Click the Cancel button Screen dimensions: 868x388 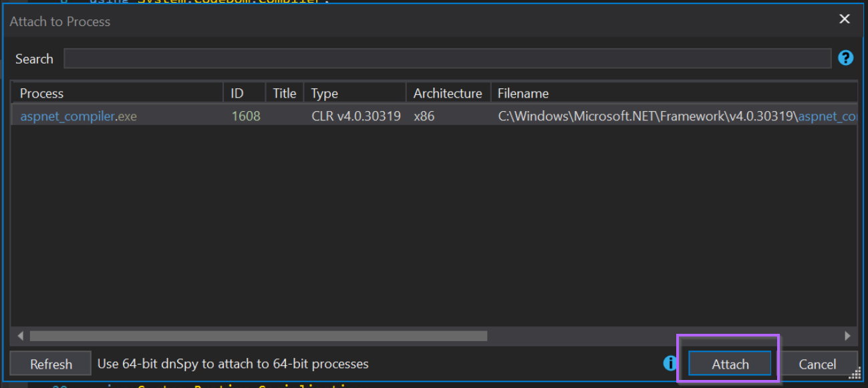(819, 363)
